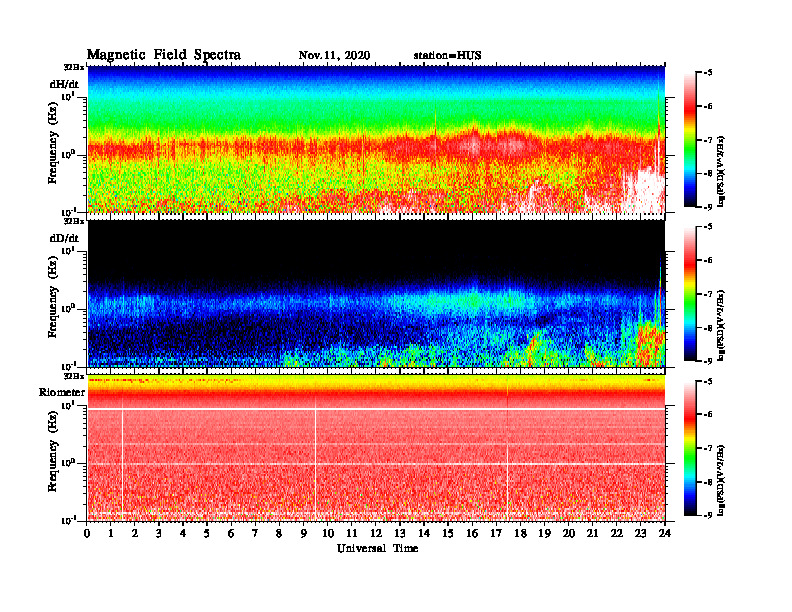This screenshot has height=612, width=792.
Task: Click inside the dD/dt spectrogram plot
Action: point(376,293)
